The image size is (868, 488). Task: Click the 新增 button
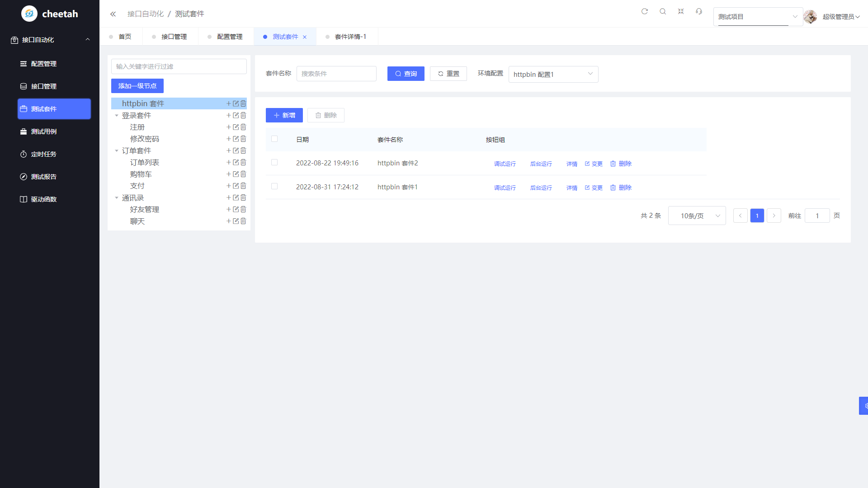[284, 115]
